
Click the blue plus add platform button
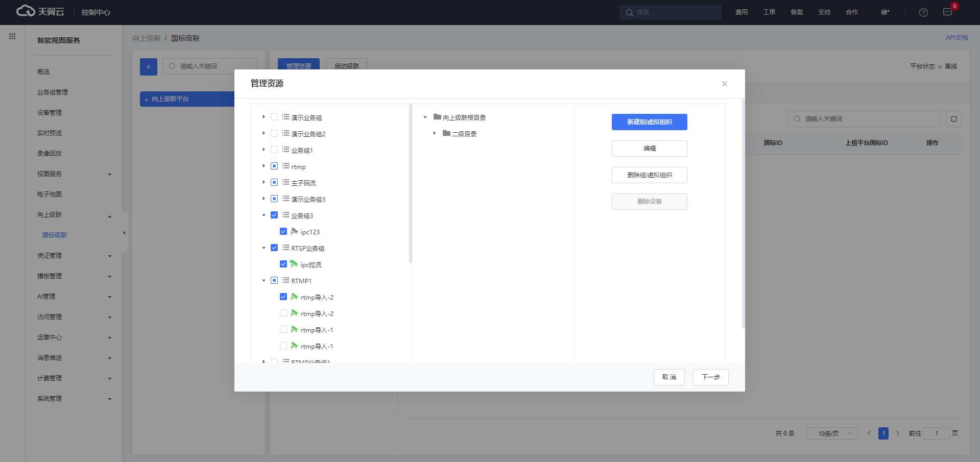149,66
